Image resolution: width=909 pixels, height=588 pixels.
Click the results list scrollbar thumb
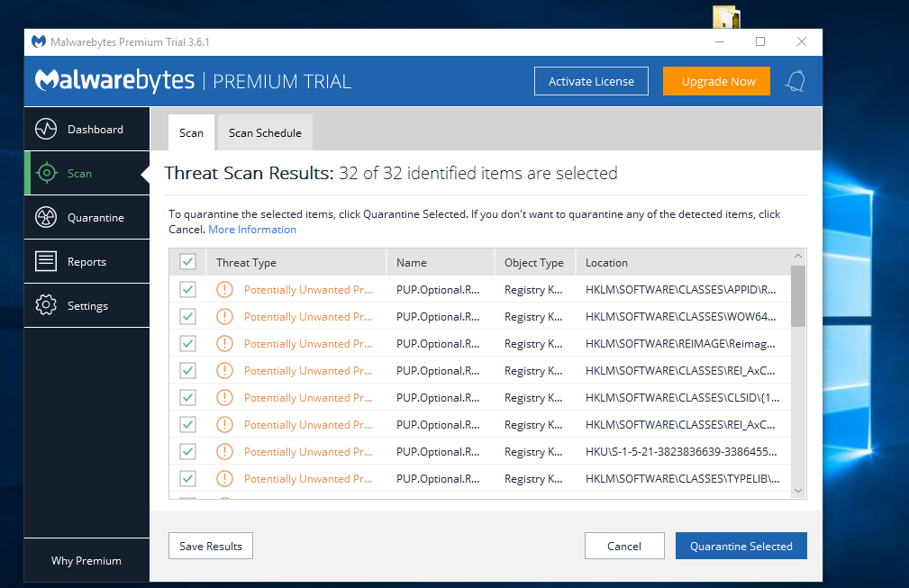[798, 296]
